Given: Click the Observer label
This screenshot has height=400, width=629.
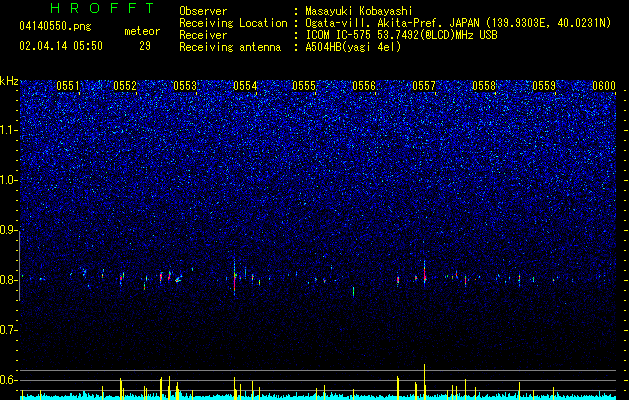Looking at the screenshot, I should pyautogui.click(x=203, y=11).
